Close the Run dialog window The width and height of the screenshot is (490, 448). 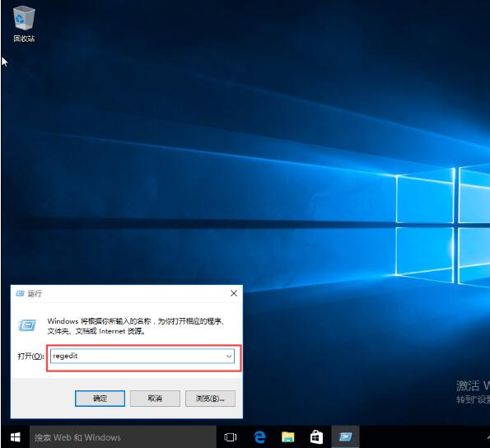pos(234,293)
